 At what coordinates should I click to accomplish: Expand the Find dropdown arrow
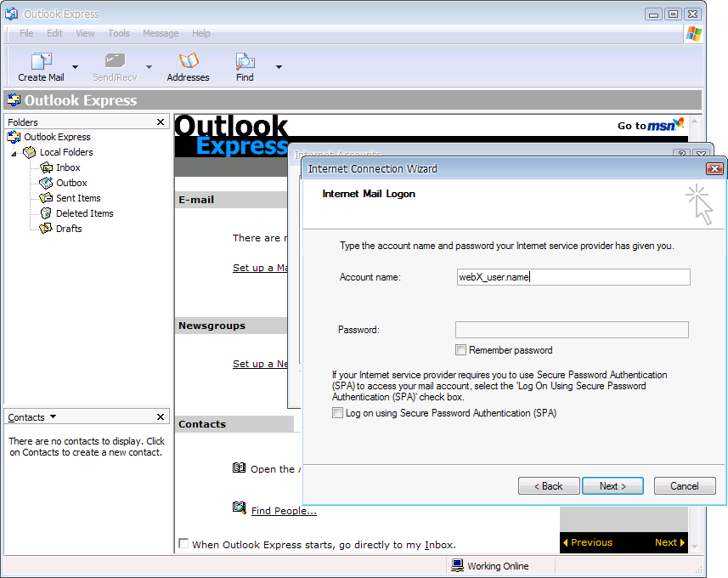point(279,67)
